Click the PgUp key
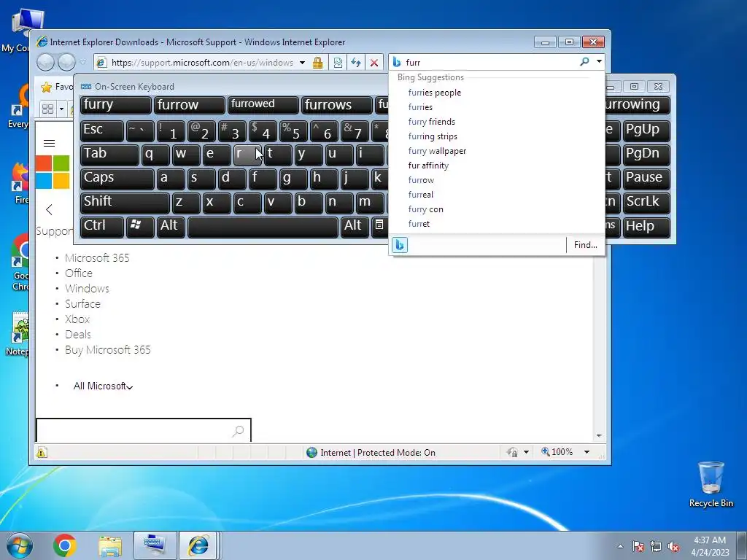Viewport: 747px width, 560px height. [646, 130]
